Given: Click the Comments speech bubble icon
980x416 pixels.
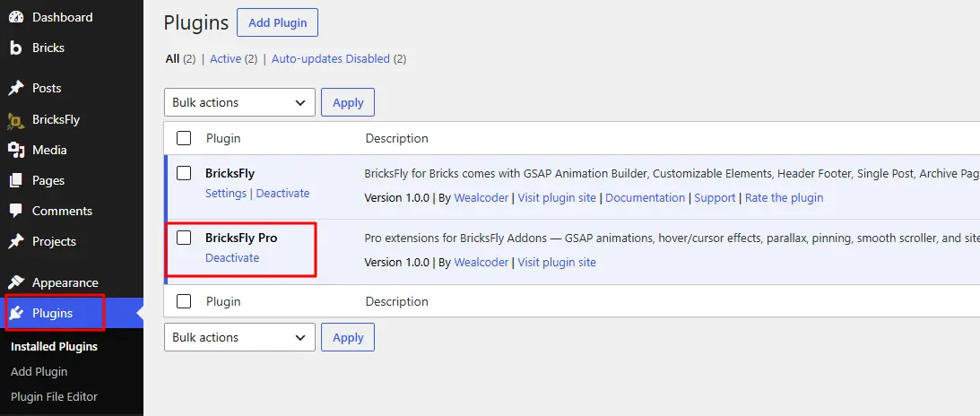Looking at the screenshot, I should click(x=16, y=211).
